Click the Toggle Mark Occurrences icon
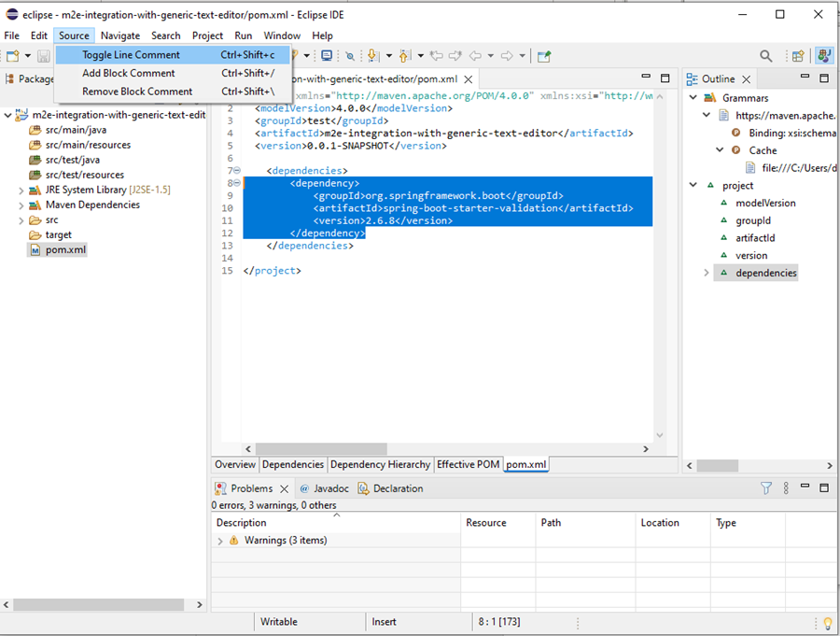The image size is (840, 636). [350, 56]
